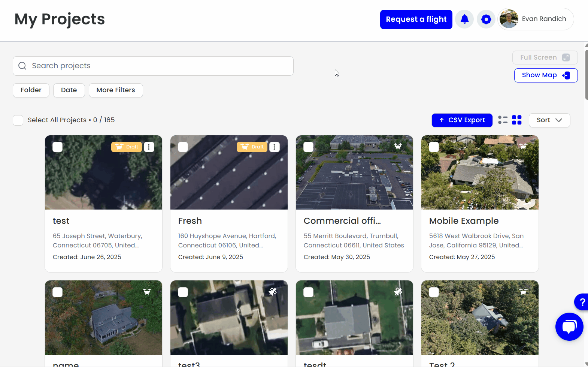Export projects with CSV Export
This screenshot has width=588, height=367.
[x=462, y=120]
